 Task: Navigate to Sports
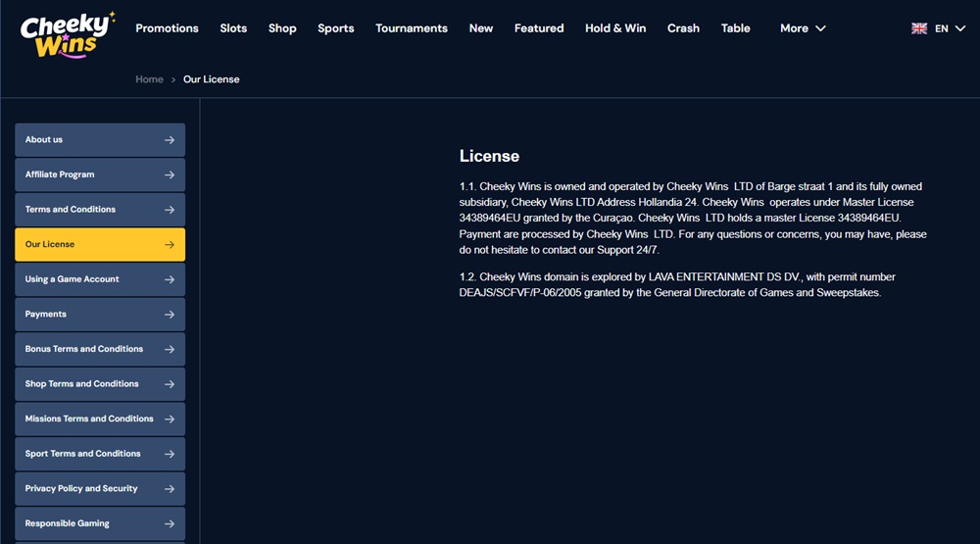[335, 28]
